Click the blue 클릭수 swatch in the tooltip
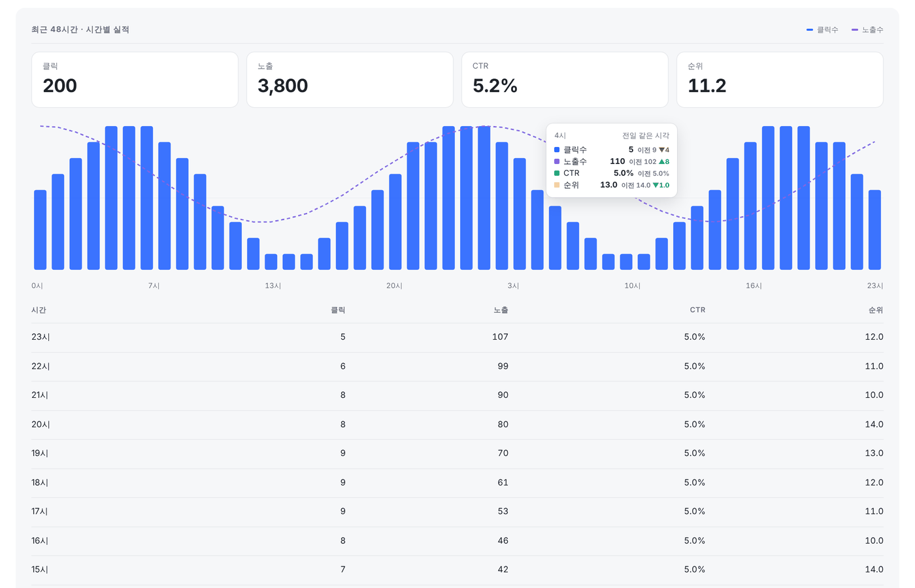Image resolution: width=915 pixels, height=588 pixels. pyautogui.click(x=557, y=150)
